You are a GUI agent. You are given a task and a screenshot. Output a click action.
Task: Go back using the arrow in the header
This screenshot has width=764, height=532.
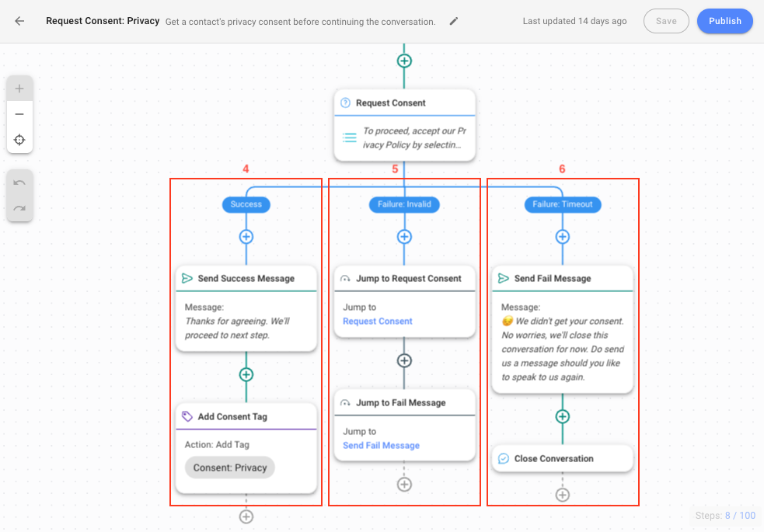click(x=19, y=21)
